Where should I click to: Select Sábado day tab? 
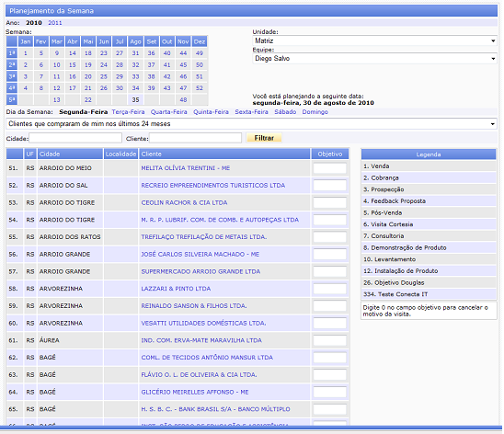coord(285,112)
